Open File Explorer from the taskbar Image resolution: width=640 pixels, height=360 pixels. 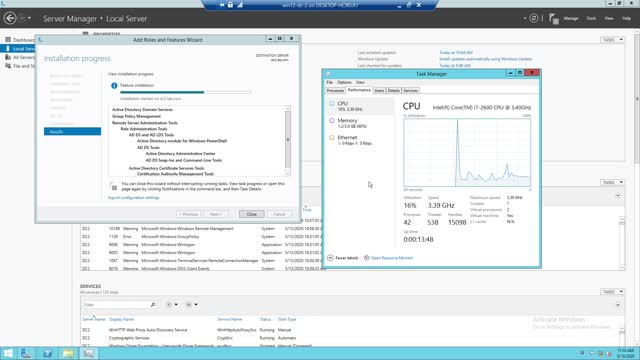pos(68,353)
